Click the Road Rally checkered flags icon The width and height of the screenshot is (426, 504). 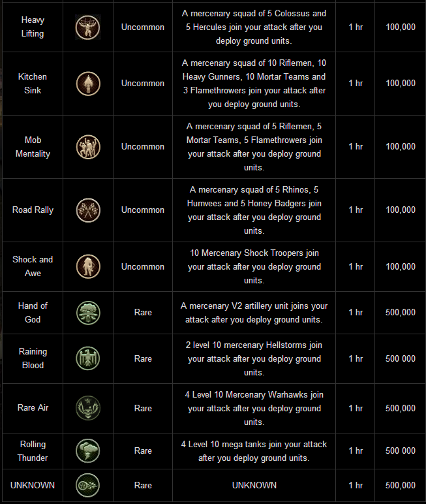88,210
